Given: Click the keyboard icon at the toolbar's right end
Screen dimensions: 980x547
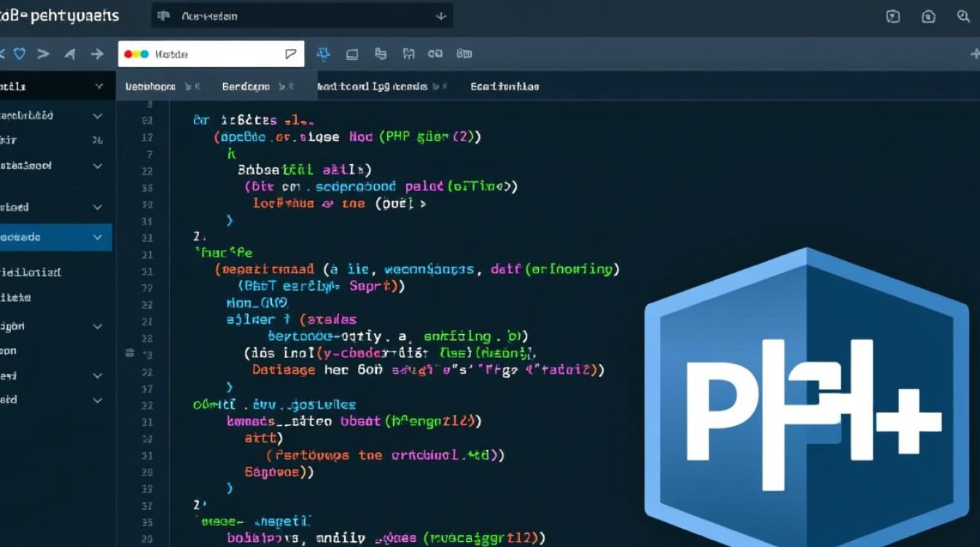Looking at the screenshot, I should coord(464,53).
